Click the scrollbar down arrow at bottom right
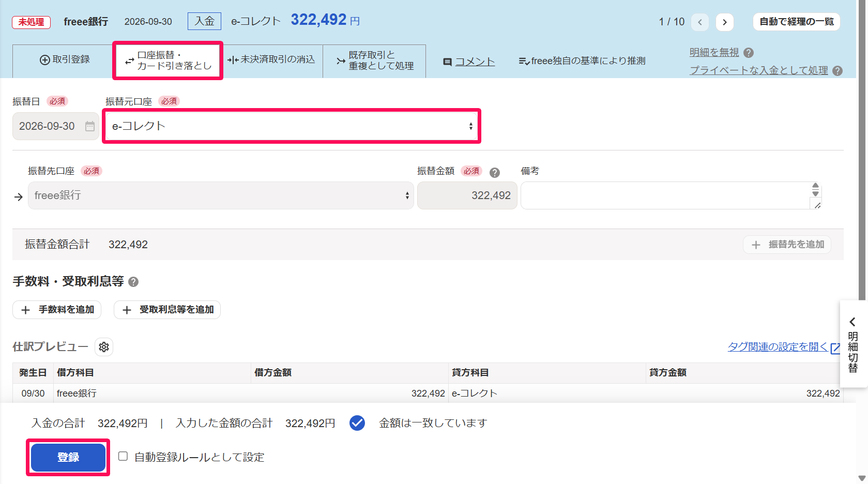 pyautogui.click(x=862, y=478)
